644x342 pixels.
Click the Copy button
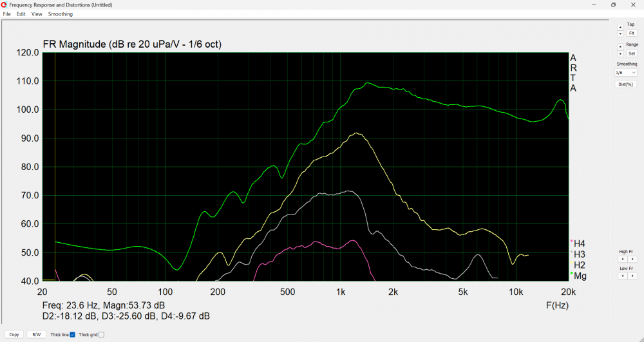coord(14,334)
